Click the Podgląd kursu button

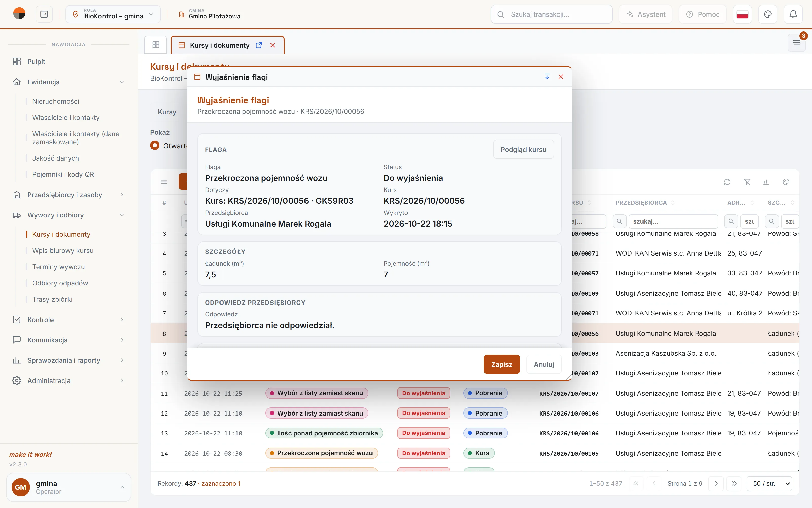pyautogui.click(x=523, y=150)
